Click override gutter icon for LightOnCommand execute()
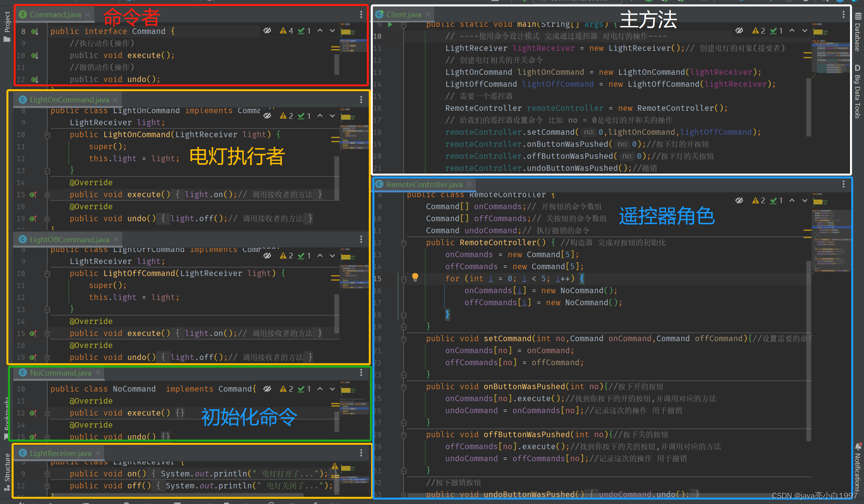Image resolution: width=864 pixels, height=504 pixels. coord(33,194)
